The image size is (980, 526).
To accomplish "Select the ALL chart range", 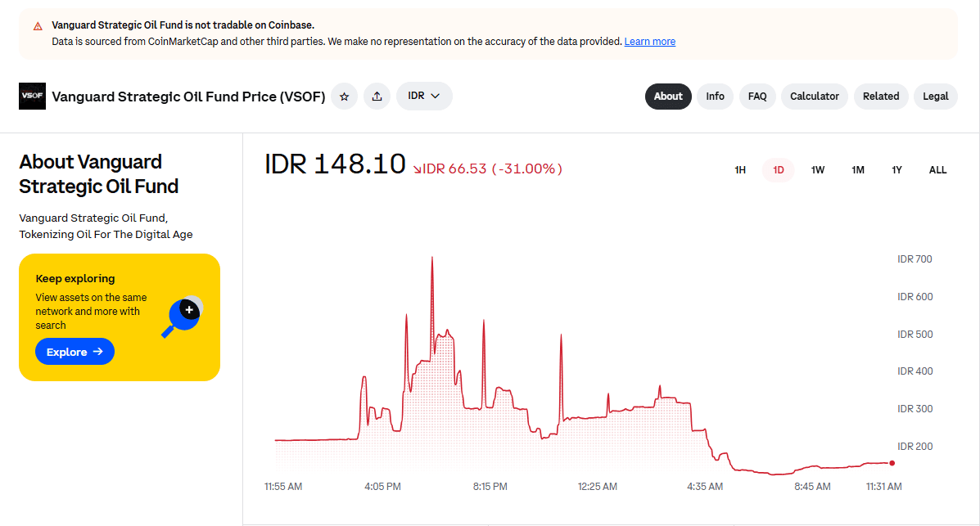I will [x=937, y=170].
